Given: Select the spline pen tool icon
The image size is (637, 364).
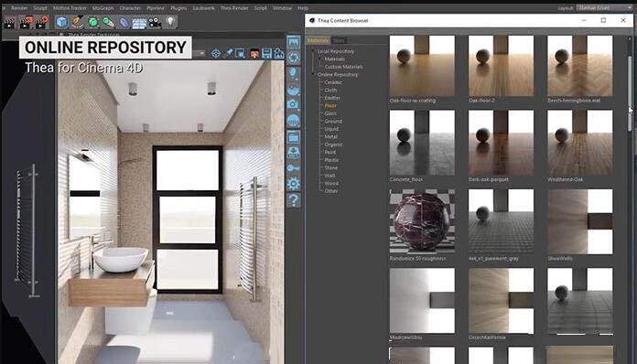Looking at the screenshot, I should point(77,22).
